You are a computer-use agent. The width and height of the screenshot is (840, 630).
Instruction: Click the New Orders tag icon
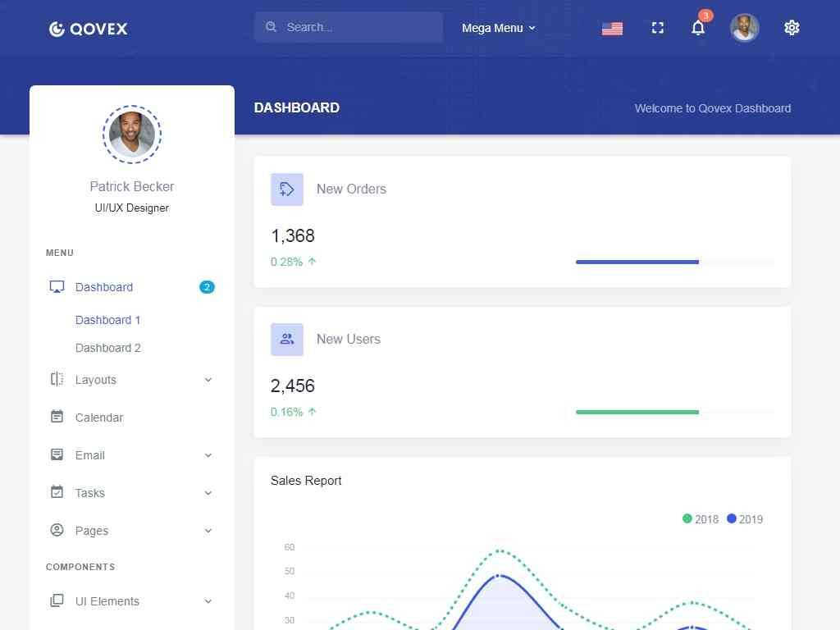pyautogui.click(x=287, y=189)
